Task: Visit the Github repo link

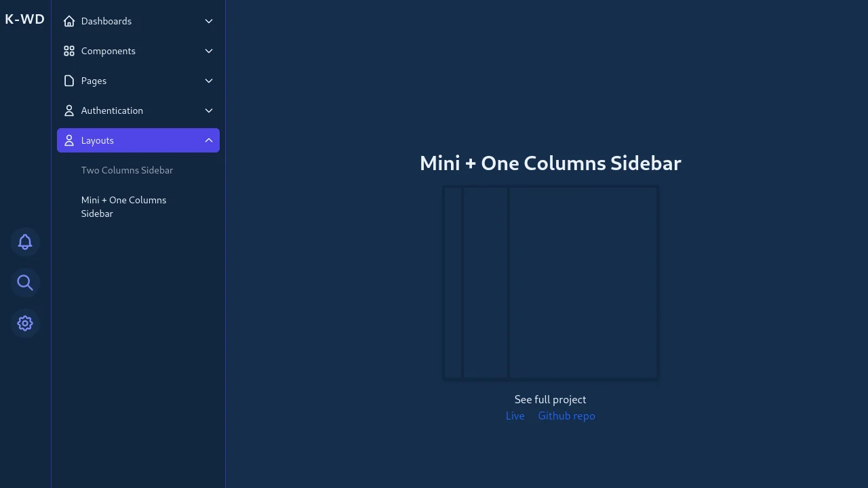Action: (x=566, y=415)
